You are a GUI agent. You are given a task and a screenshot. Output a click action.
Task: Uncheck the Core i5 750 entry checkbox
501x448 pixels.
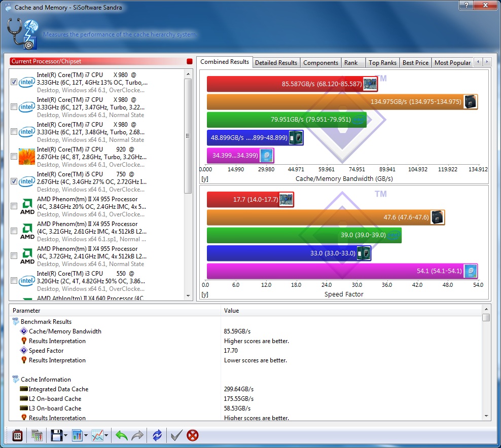(14, 181)
